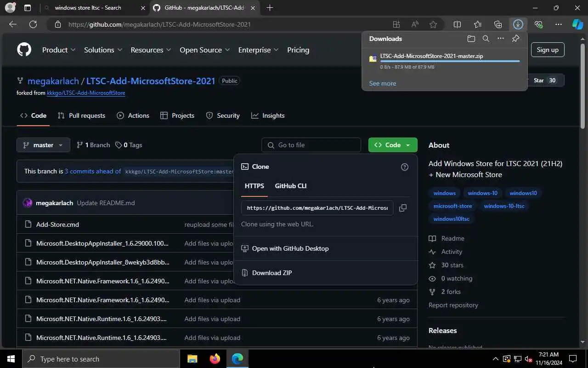588x368 pixels.
Task: Click the favorite star in address bar
Action: tap(433, 24)
